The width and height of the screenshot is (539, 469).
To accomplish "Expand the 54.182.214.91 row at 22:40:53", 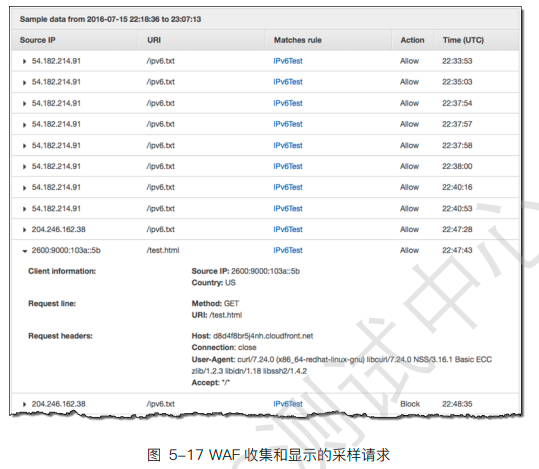I will coord(24,209).
